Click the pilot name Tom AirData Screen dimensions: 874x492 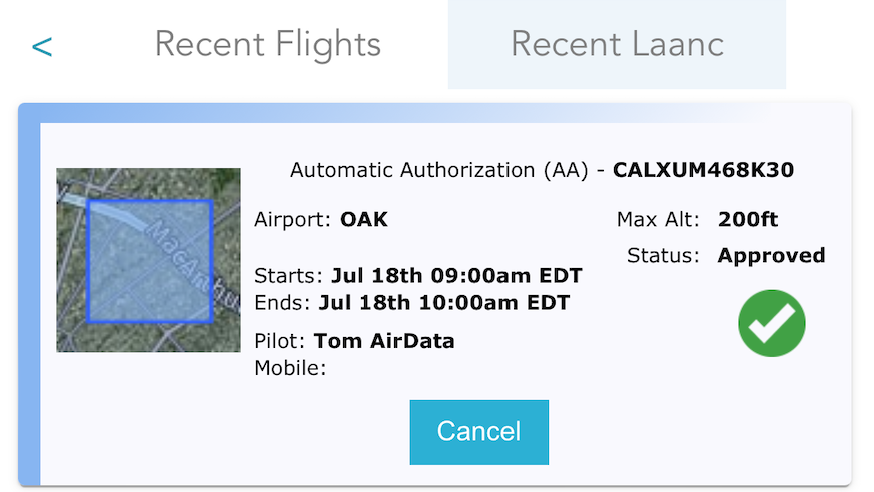click(x=384, y=341)
